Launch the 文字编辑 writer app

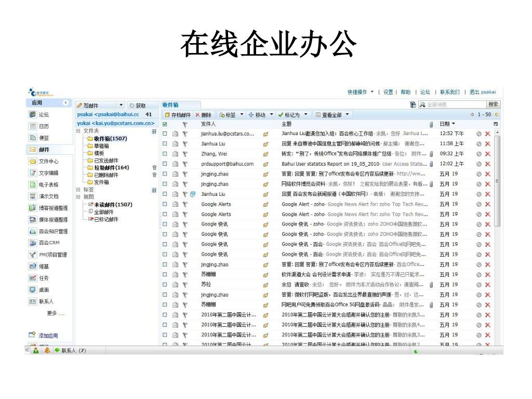[x=44, y=172]
